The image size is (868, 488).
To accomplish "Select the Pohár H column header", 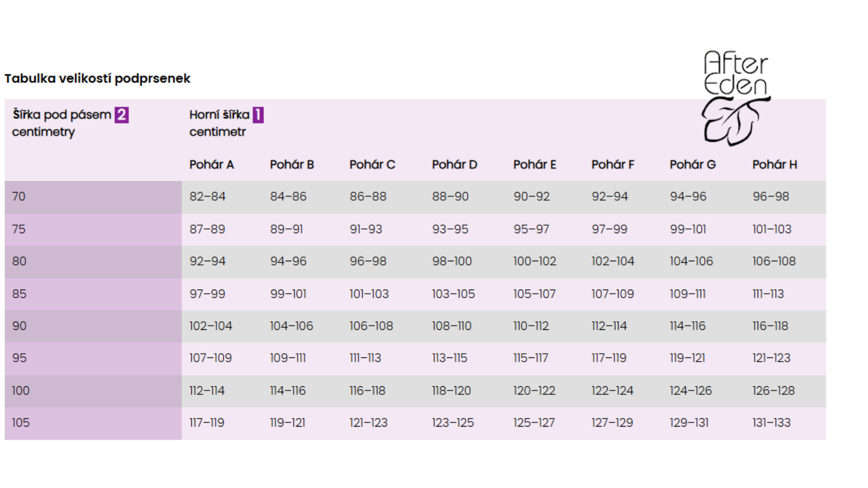I will [774, 164].
